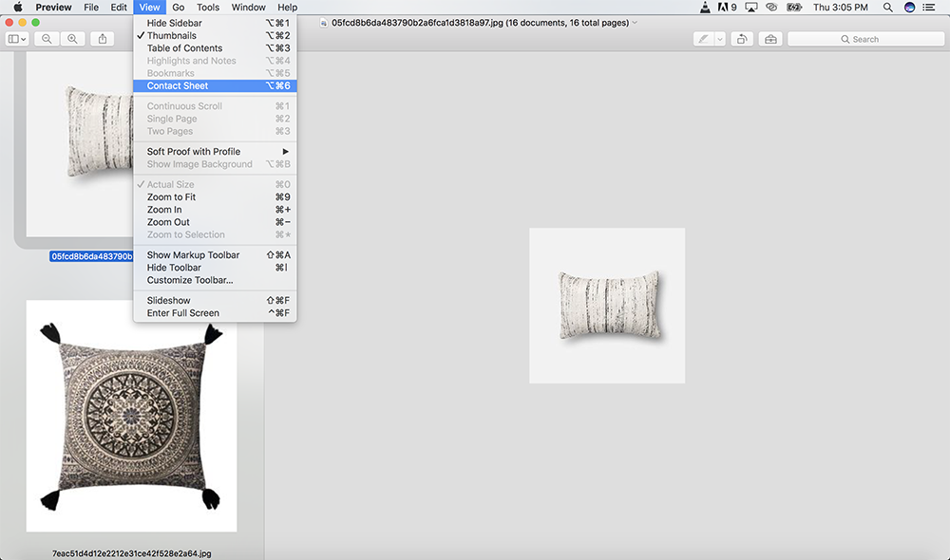Open the Apple menu
Screen dimensions: 950x560
(17, 8)
